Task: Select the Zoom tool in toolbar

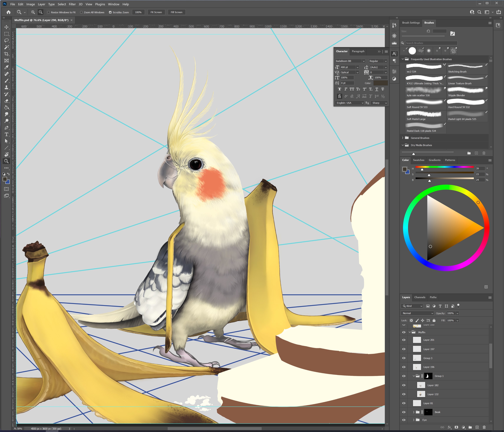Action: click(x=7, y=161)
